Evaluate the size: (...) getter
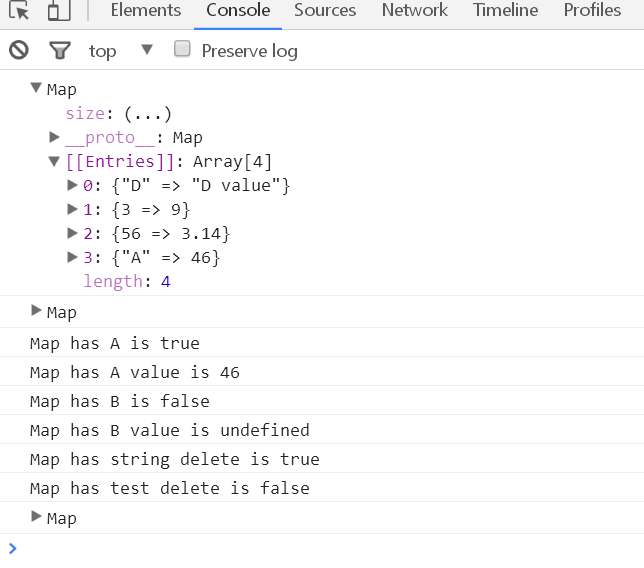 click(x=148, y=114)
